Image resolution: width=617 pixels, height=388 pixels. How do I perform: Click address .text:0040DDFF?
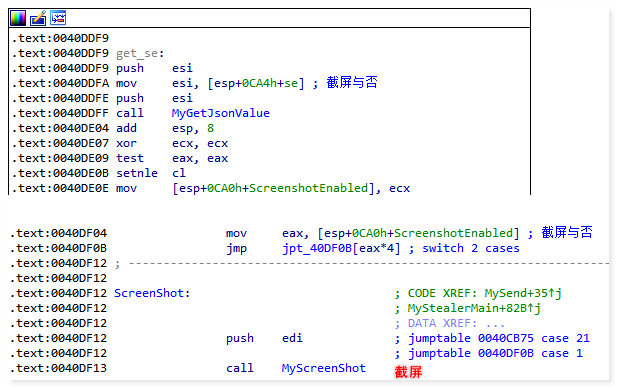[60, 113]
